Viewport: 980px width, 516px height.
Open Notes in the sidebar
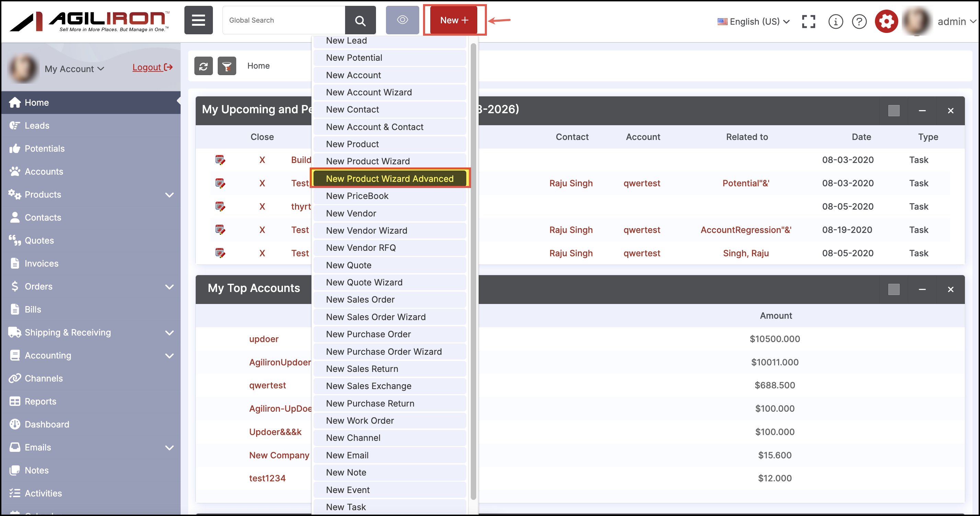91,470
